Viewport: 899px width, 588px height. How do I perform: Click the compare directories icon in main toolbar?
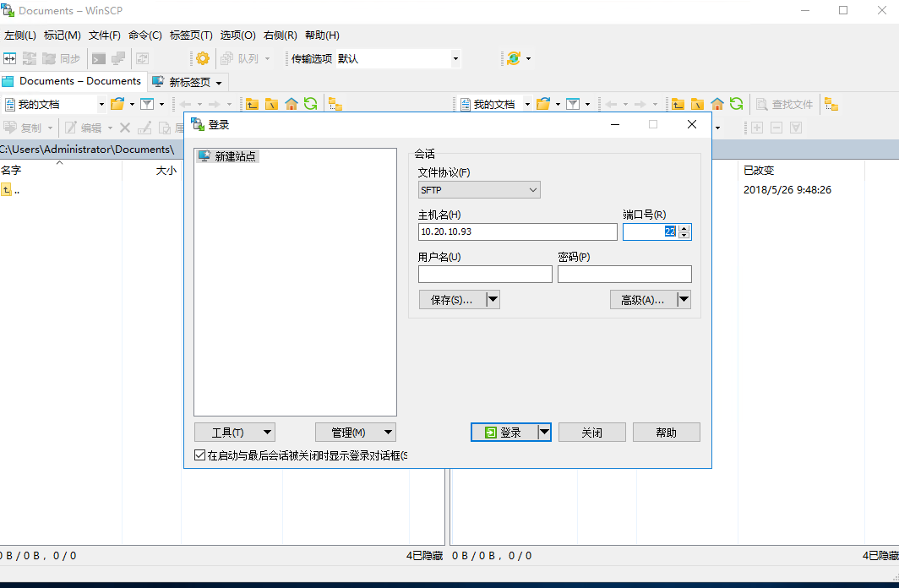pos(10,58)
